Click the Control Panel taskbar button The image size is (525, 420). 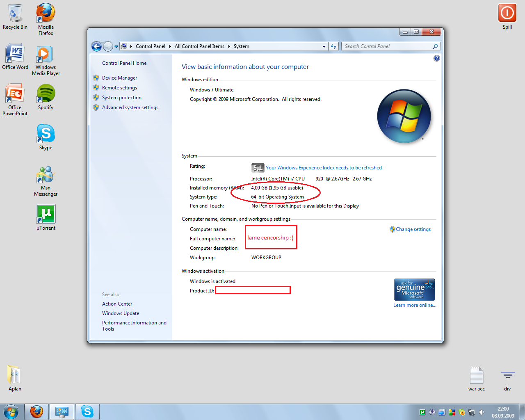[62, 412]
